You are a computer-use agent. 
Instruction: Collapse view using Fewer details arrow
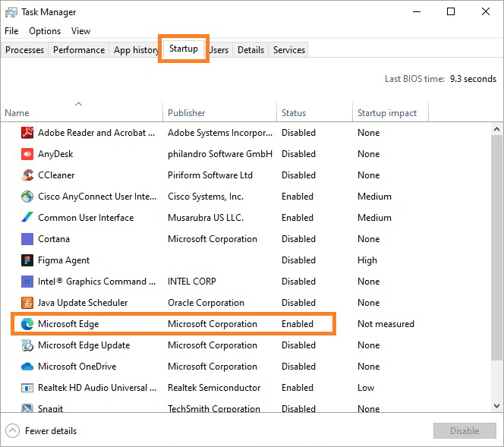coord(13,431)
